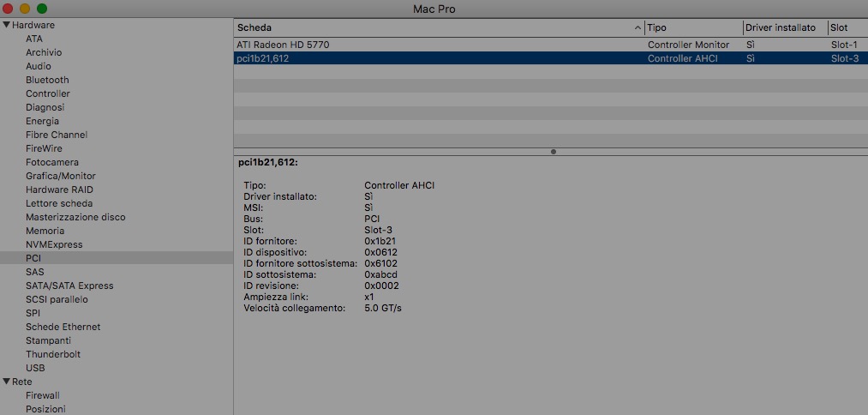Click the Ampiezza link value x1

point(369,297)
